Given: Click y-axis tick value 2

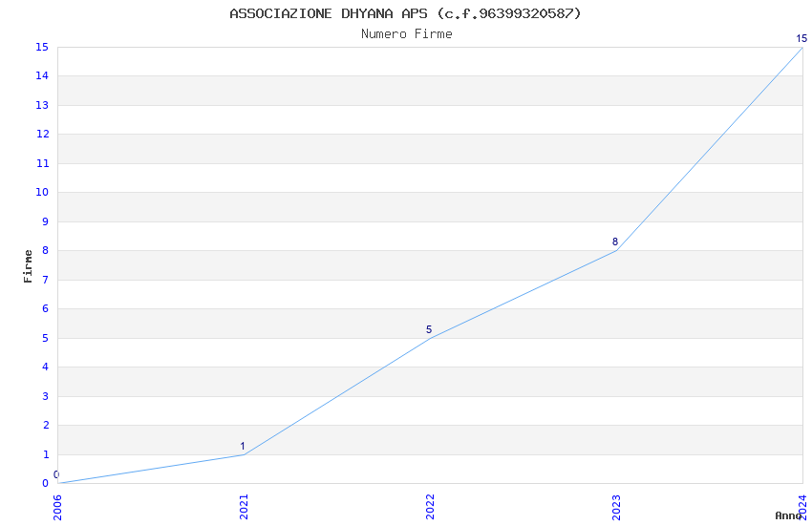Looking at the screenshot, I should (x=46, y=425).
